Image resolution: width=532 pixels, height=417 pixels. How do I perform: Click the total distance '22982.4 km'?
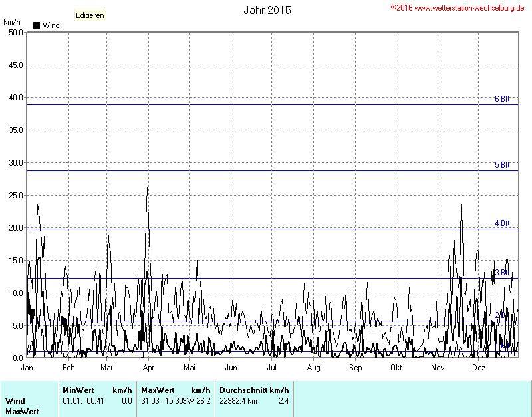point(238,401)
